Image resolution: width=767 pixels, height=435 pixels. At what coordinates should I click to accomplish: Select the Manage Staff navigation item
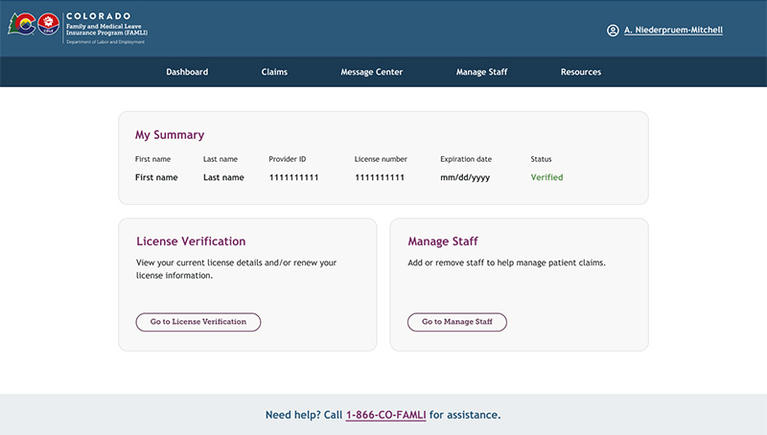(x=482, y=72)
